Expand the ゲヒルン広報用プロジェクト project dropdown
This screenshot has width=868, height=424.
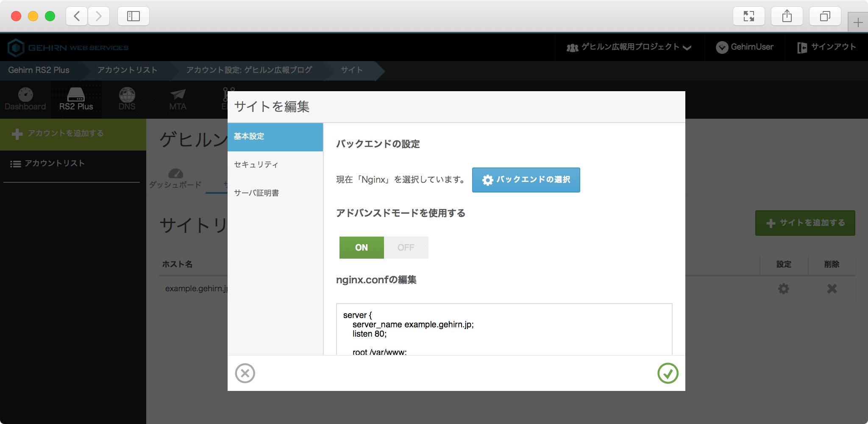coord(629,47)
